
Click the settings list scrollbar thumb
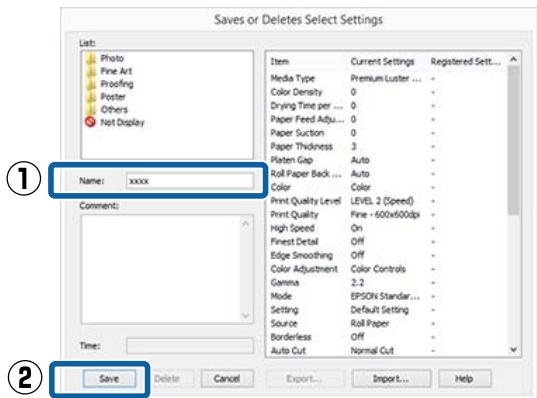pos(513,140)
